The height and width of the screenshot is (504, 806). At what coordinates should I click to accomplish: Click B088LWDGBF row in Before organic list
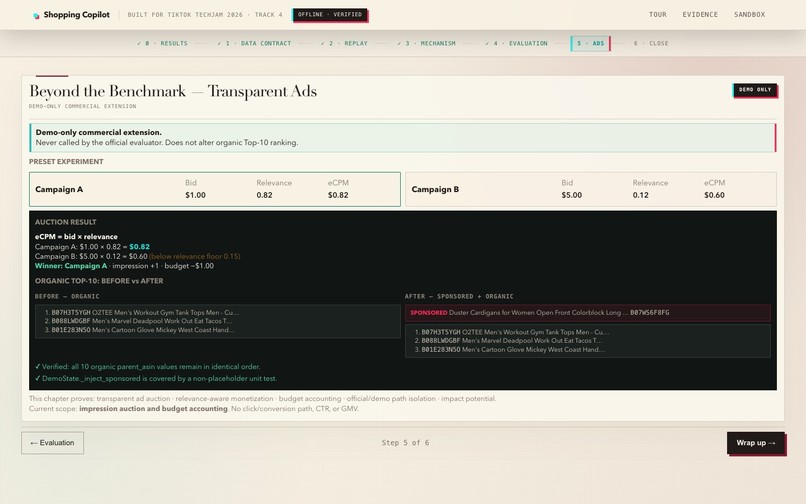click(138, 321)
